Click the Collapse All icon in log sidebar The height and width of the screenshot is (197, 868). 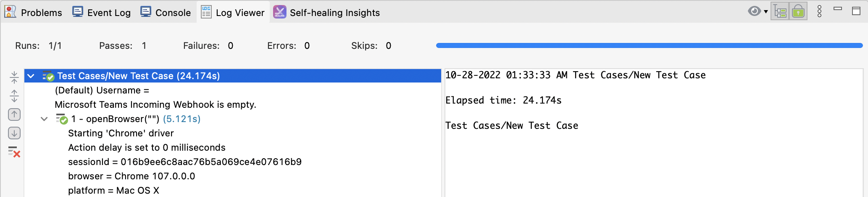[x=14, y=77]
